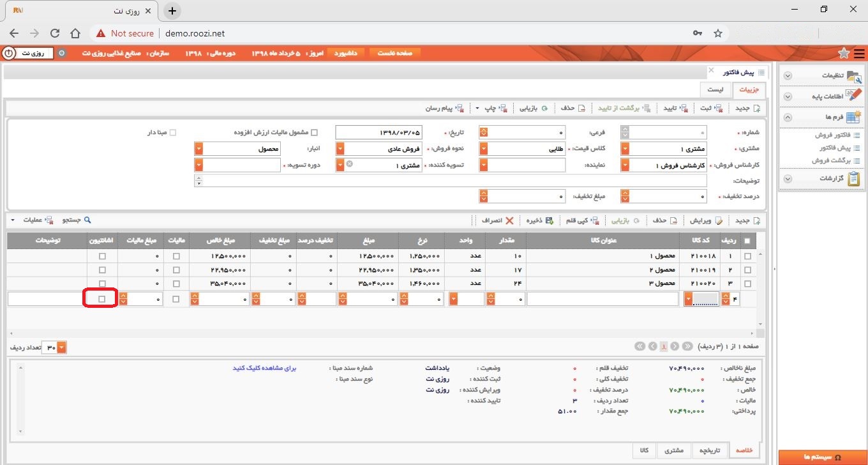
Task: Click the بازیابی refresh icon next to چاپ
Action: (544, 108)
